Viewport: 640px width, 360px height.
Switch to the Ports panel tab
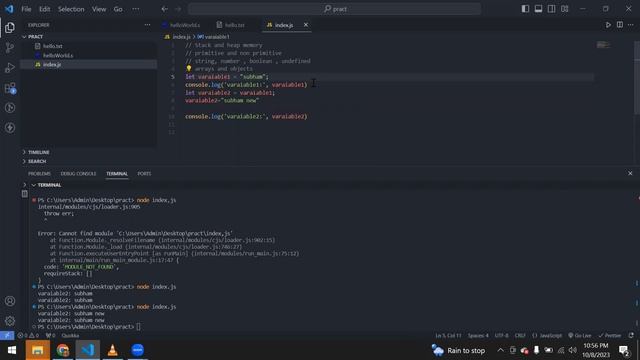144,173
